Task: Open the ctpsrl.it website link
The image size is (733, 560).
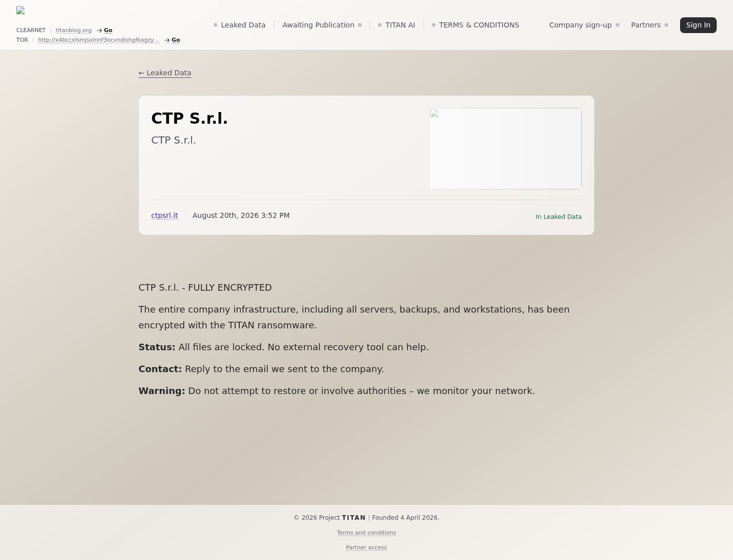Action: 164,215
